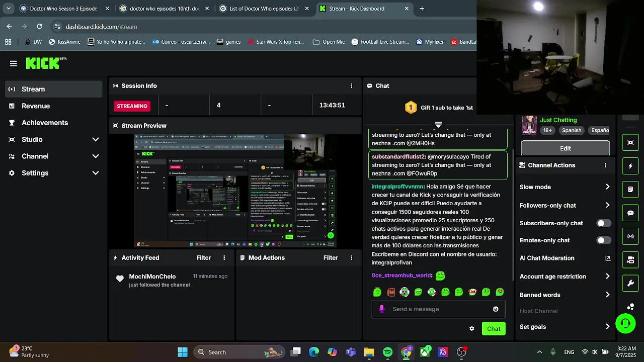Click the heart icon next to MochiMonChelo
This screenshot has height=362, width=644.
120,279
